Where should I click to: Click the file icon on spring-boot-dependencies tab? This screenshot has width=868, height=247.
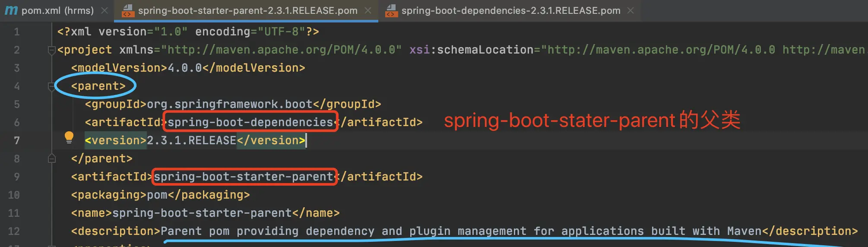[391, 10]
